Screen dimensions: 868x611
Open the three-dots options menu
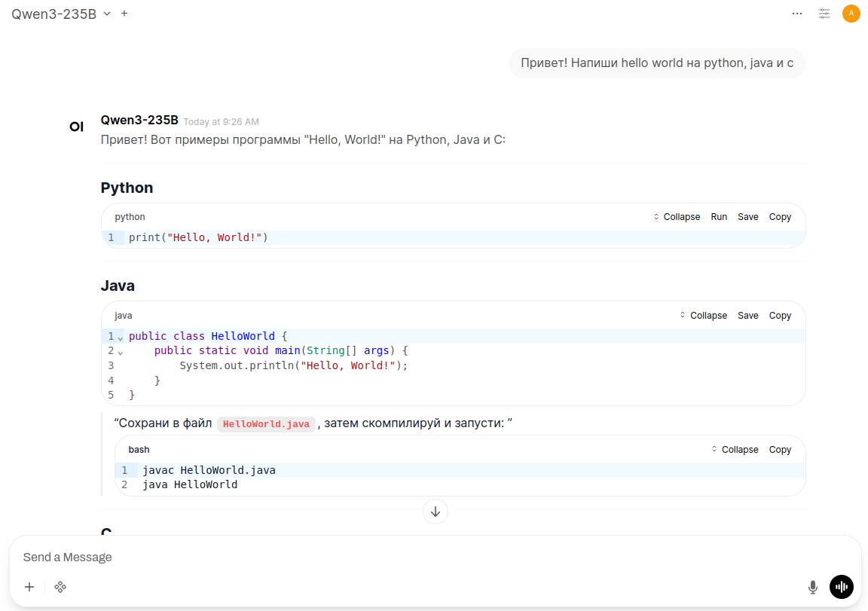coord(797,14)
